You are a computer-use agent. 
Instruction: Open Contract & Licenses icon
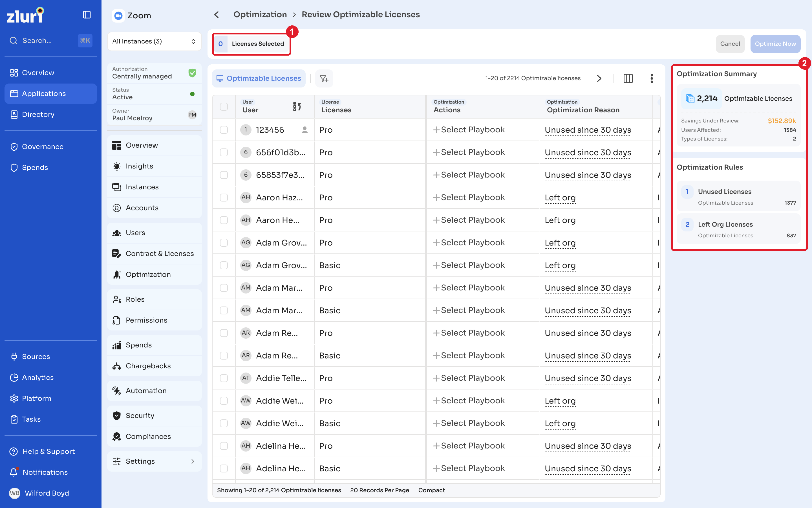click(117, 253)
